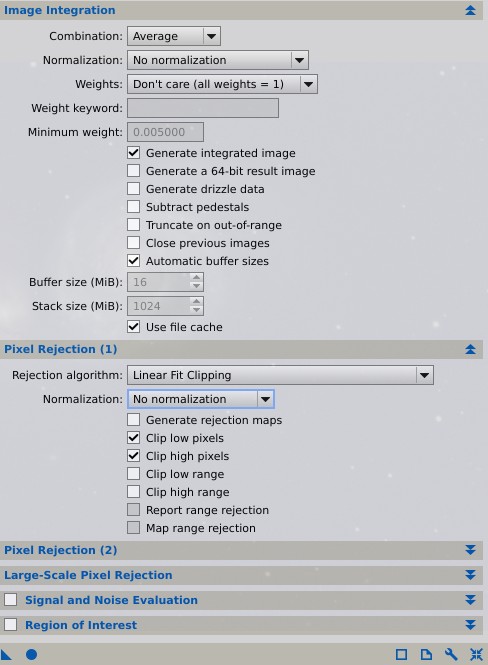Image resolution: width=488 pixels, height=665 pixels.
Task: Collapse the Image Integration section arrows
Action: pyautogui.click(x=470, y=10)
